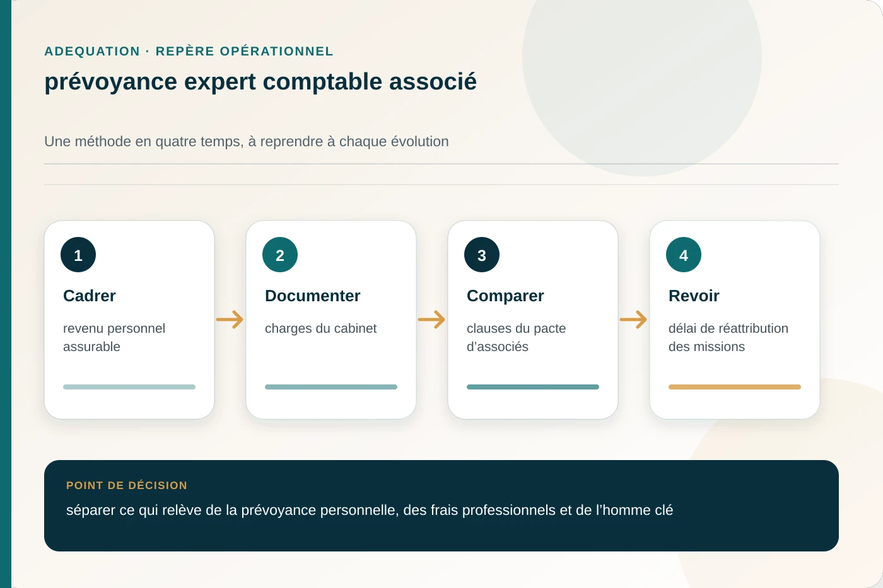Click the text 'charges du cabinet'
Viewport: 883px width, 588px height.
(x=320, y=328)
